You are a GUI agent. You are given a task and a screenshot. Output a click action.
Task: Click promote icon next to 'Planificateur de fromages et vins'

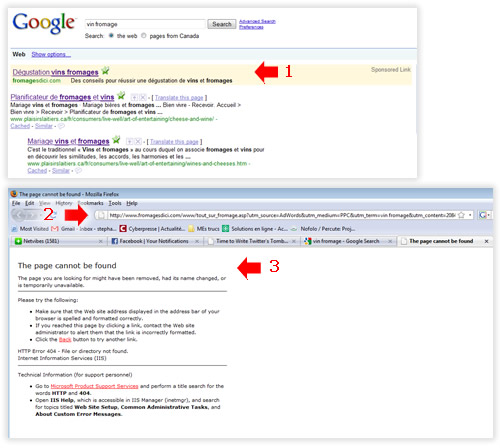pos(134,97)
